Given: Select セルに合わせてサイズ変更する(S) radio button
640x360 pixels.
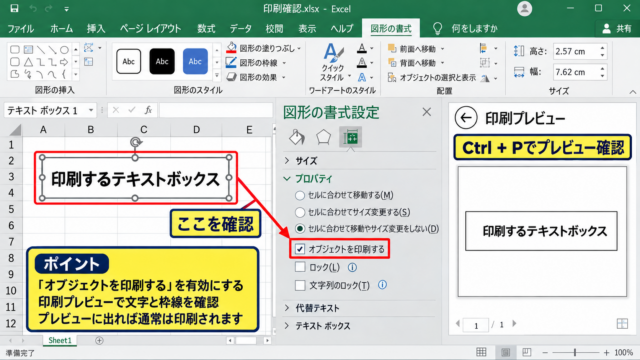Looking at the screenshot, I should coord(300,212).
